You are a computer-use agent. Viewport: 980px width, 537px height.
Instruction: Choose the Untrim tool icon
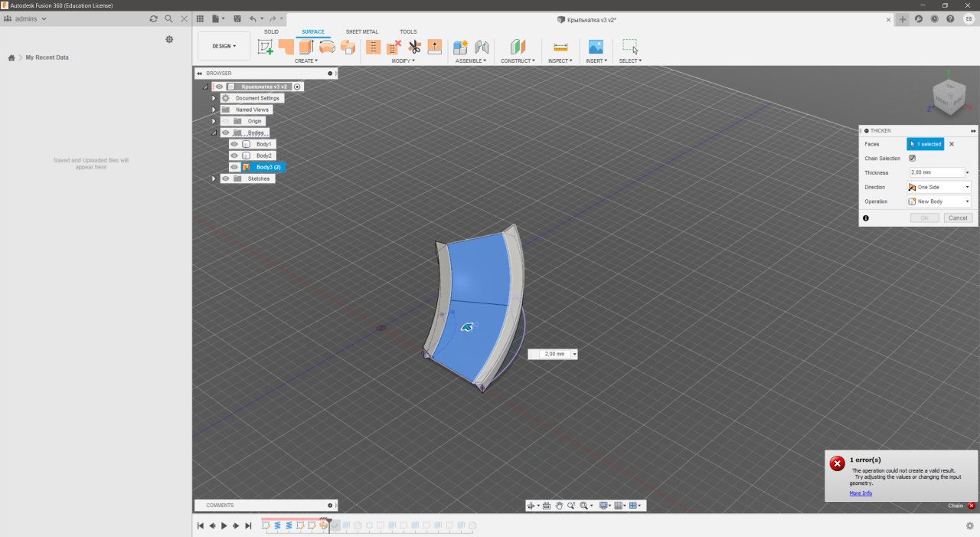pyautogui.click(x=393, y=47)
